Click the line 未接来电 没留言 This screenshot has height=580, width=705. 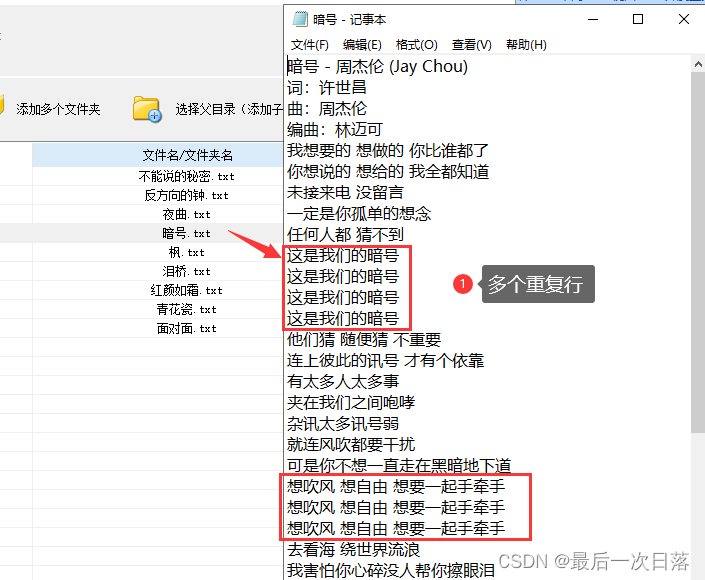345,192
